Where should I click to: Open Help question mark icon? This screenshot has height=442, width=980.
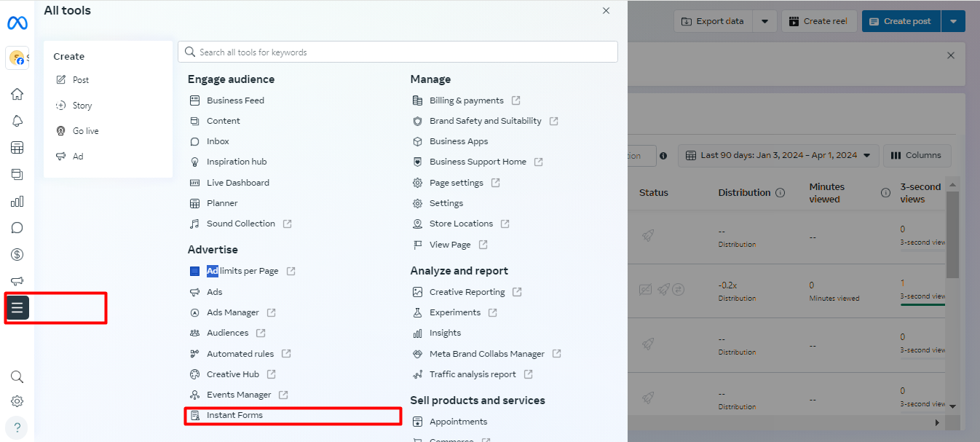(x=17, y=427)
